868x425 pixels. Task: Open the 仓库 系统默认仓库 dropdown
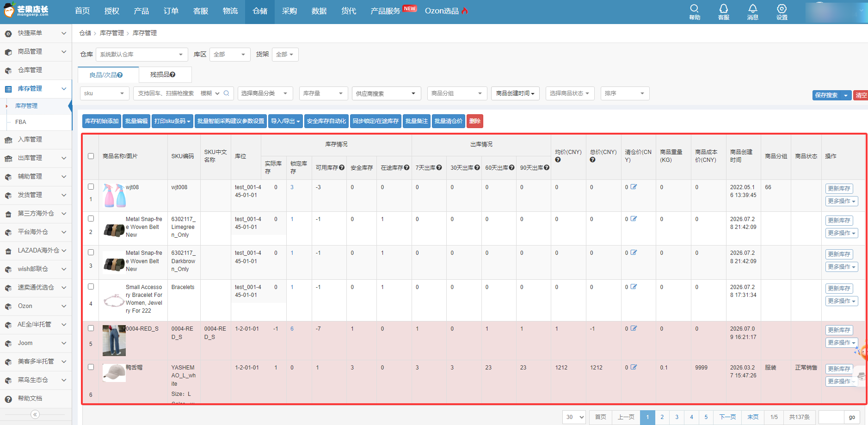pyautogui.click(x=142, y=55)
